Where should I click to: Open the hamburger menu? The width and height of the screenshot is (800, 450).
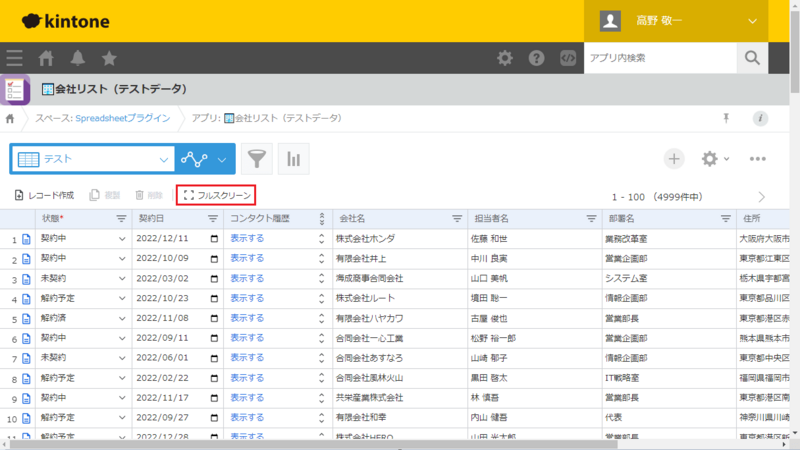[x=14, y=58]
